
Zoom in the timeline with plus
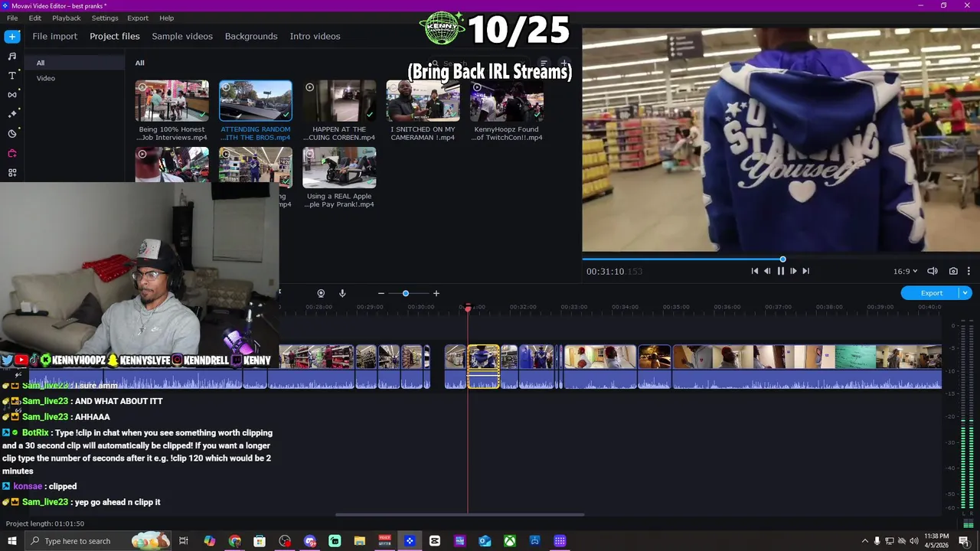(x=436, y=293)
